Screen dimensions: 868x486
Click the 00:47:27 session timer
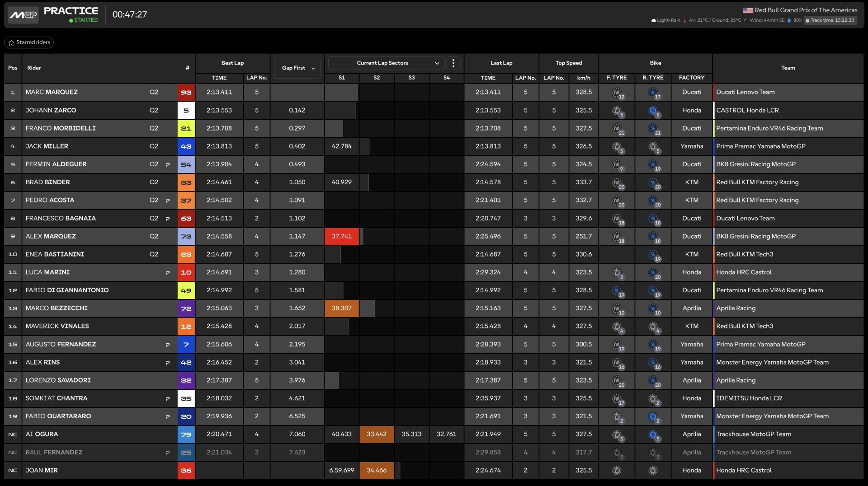point(130,14)
